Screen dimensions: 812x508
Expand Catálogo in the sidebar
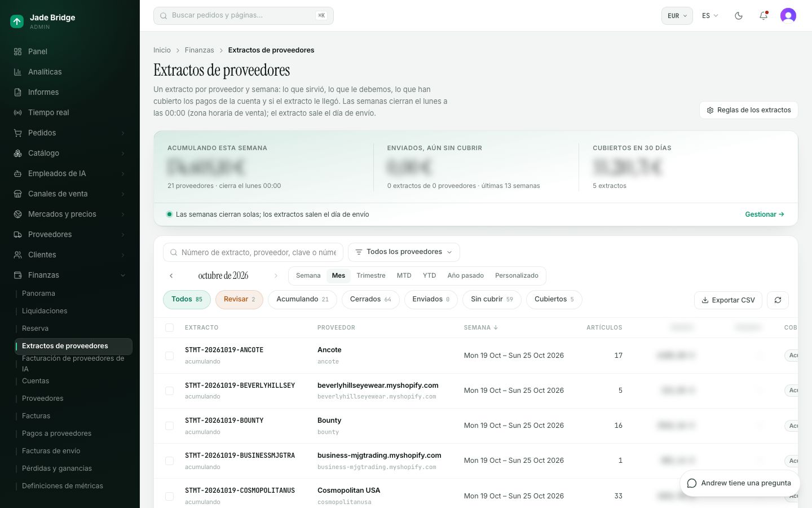point(70,153)
